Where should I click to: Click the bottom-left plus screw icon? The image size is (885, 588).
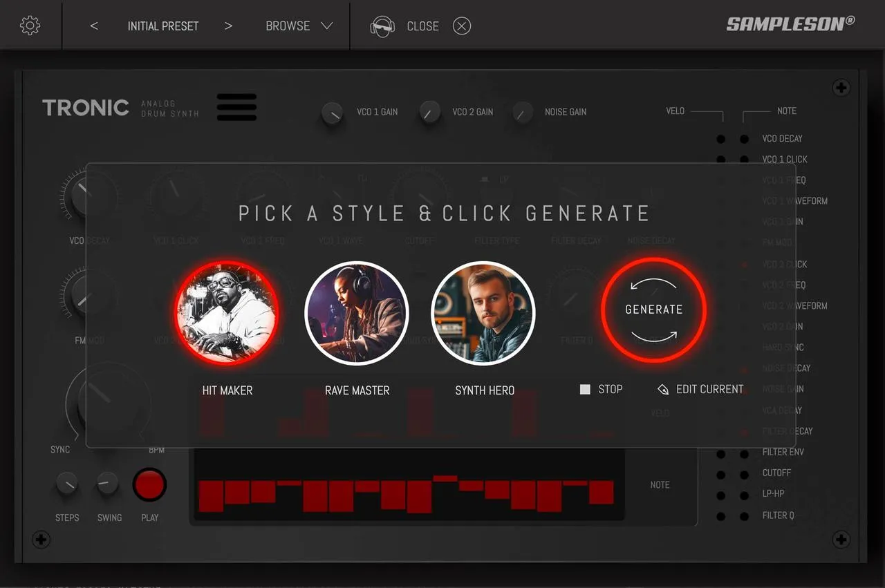tap(41, 540)
